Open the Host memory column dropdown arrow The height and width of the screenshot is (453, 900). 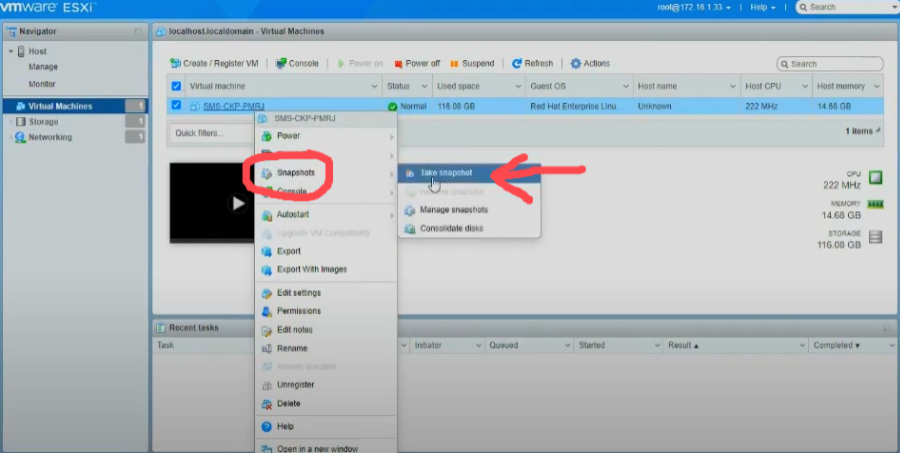pos(876,86)
